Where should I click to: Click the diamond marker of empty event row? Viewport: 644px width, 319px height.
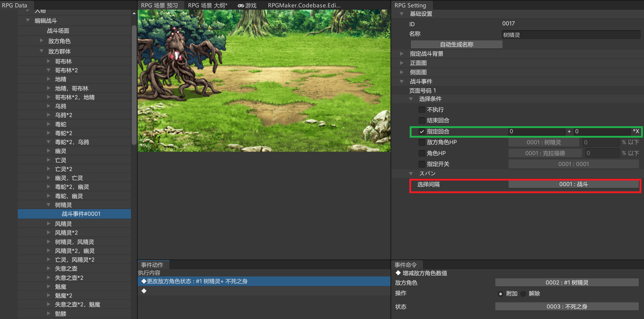tap(144, 291)
